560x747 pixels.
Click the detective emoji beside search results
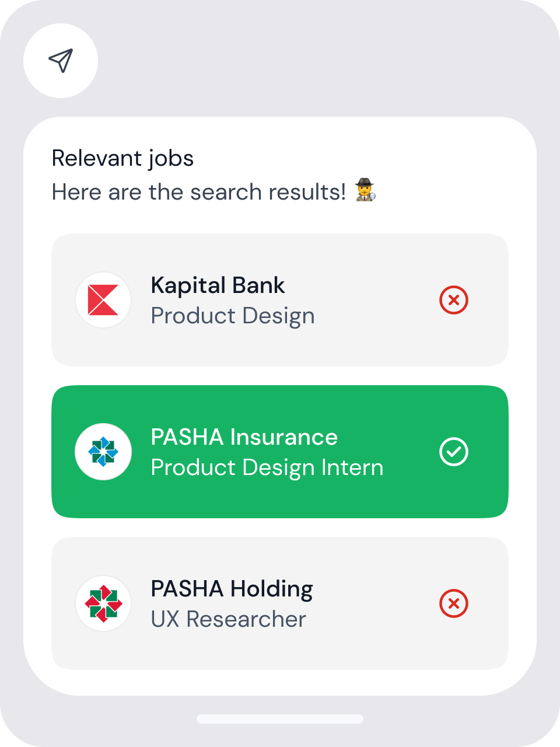[x=366, y=190]
